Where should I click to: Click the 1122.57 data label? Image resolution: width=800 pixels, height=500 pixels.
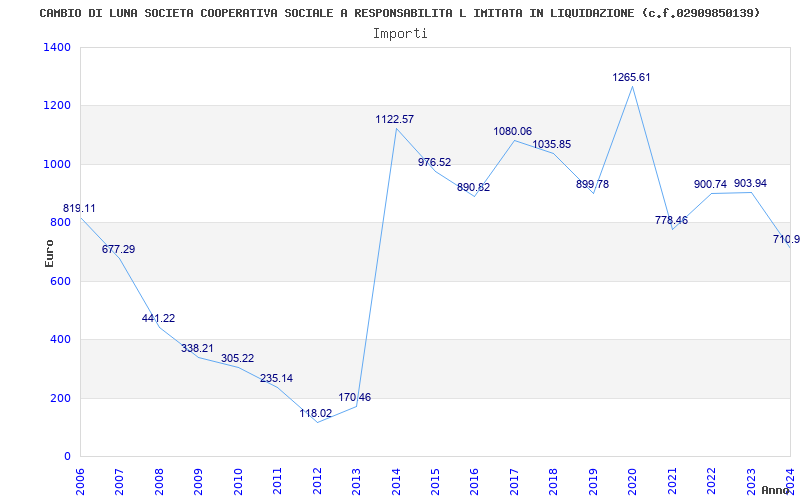pos(395,120)
